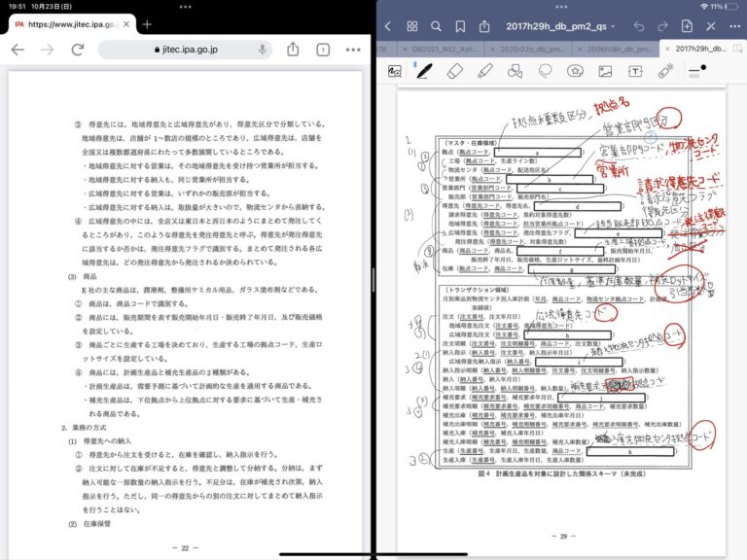Add a new page in GoodNotes

[687, 25]
